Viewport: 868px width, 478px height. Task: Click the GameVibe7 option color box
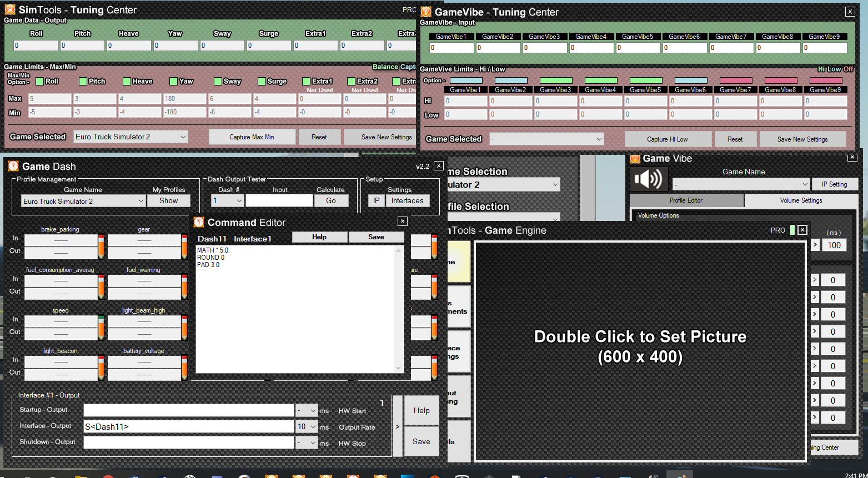pos(736,80)
